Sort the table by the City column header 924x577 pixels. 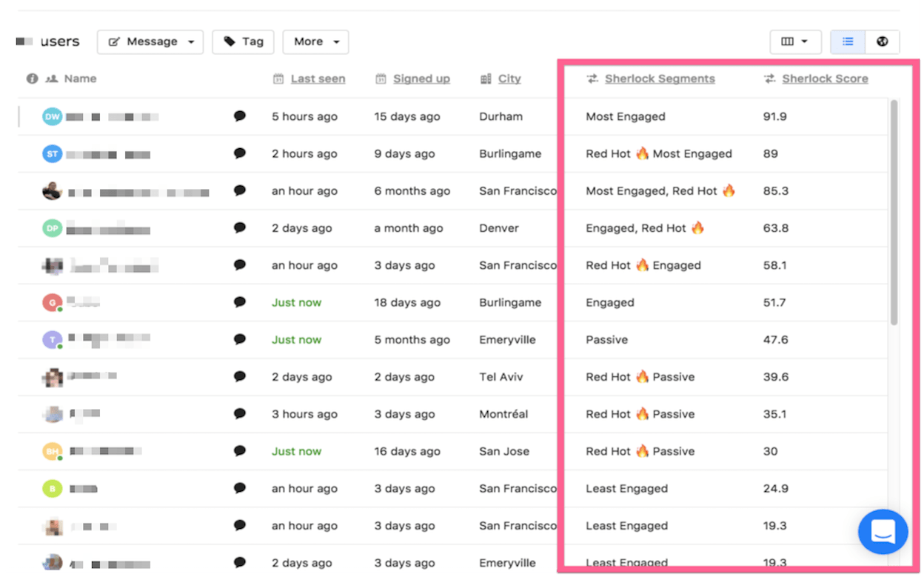tap(509, 79)
